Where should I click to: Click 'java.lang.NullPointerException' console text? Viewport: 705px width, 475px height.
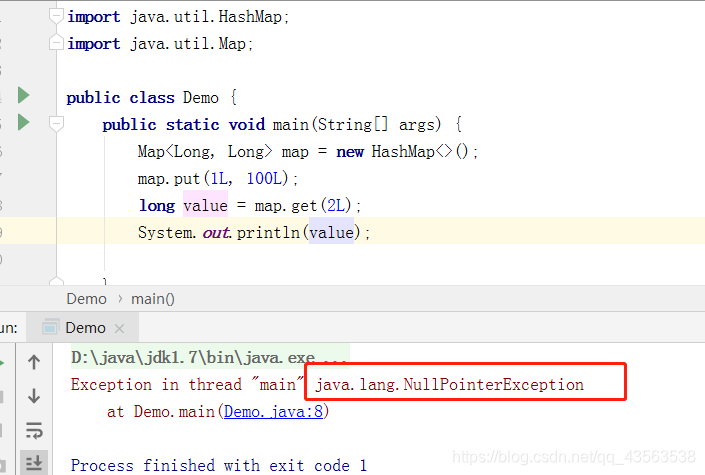pyautogui.click(x=449, y=385)
